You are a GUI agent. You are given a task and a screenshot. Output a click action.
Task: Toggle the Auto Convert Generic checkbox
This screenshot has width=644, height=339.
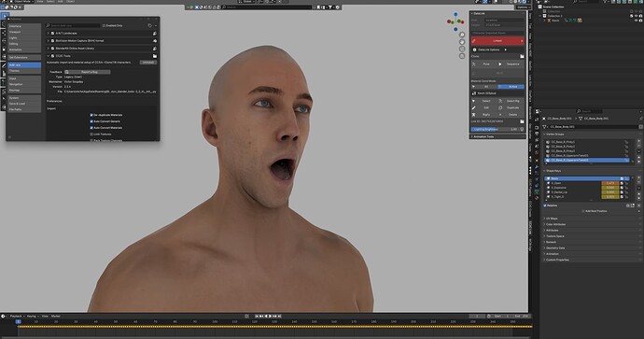tap(91, 121)
